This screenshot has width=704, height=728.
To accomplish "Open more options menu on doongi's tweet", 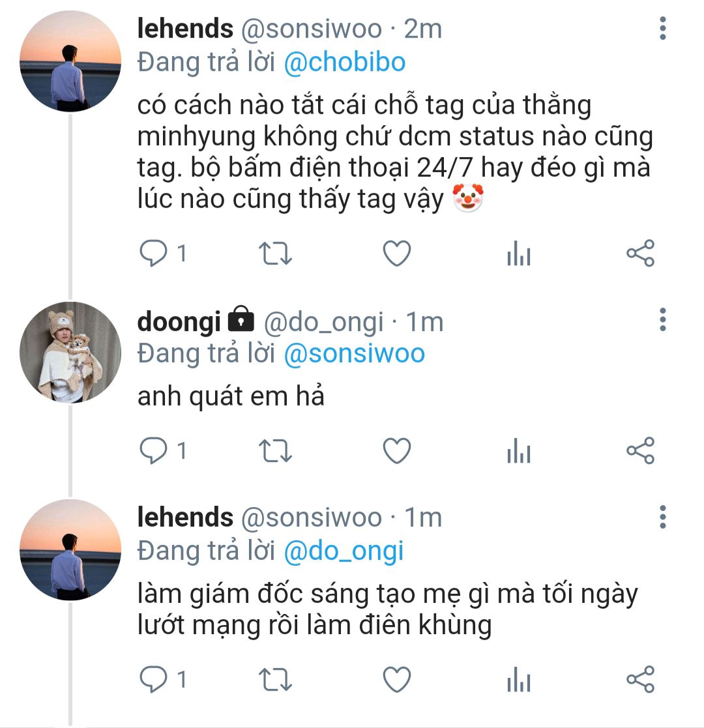I will coord(662,320).
